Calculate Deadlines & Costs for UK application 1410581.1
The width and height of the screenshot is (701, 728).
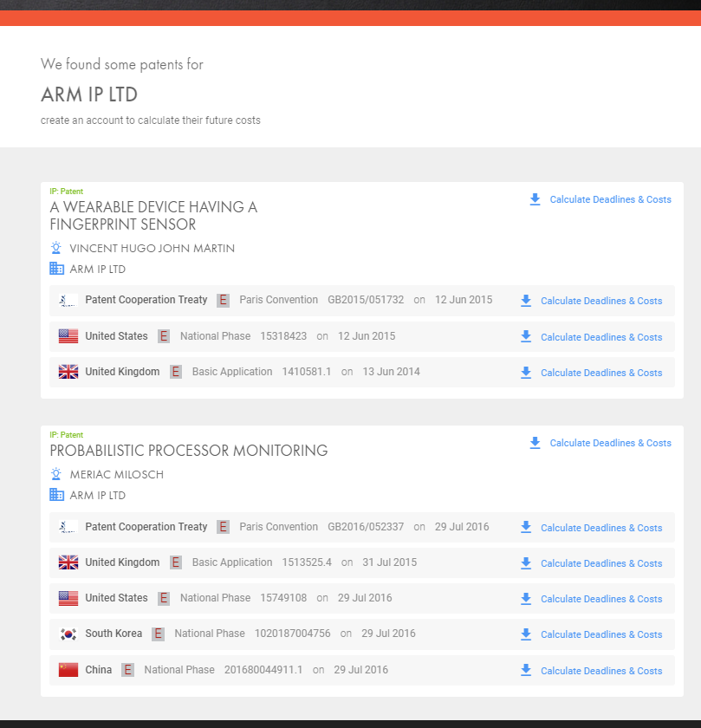point(601,373)
